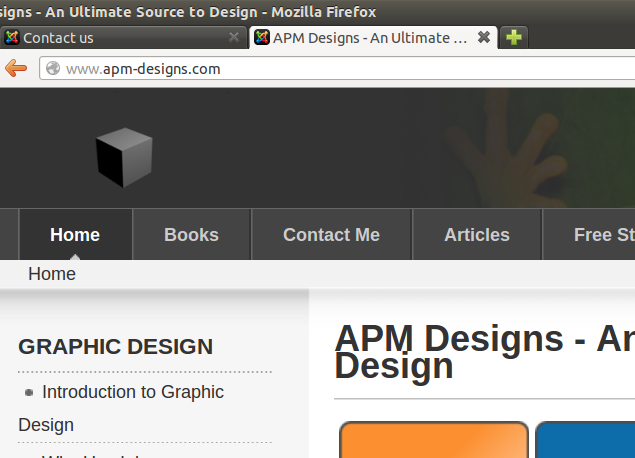Open the Articles navigation item
The image size is (635, 458).
pyautogui.click(x=477, y=234)
